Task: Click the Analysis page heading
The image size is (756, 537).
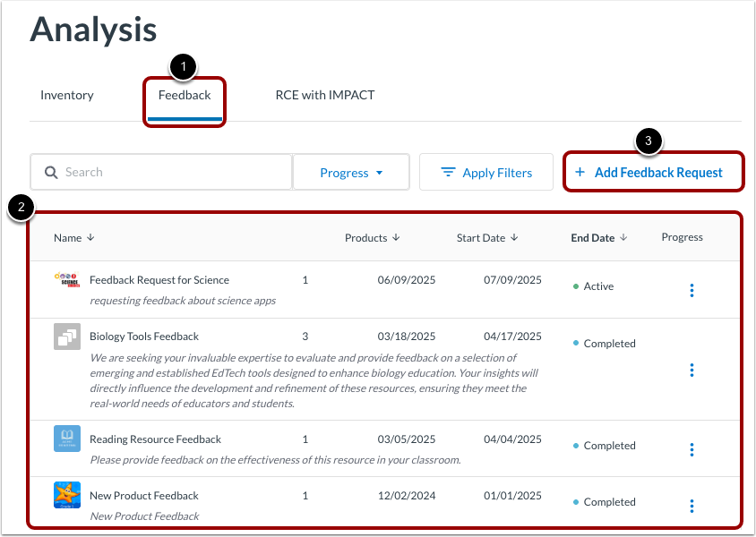Action: (x=93, y=30)
